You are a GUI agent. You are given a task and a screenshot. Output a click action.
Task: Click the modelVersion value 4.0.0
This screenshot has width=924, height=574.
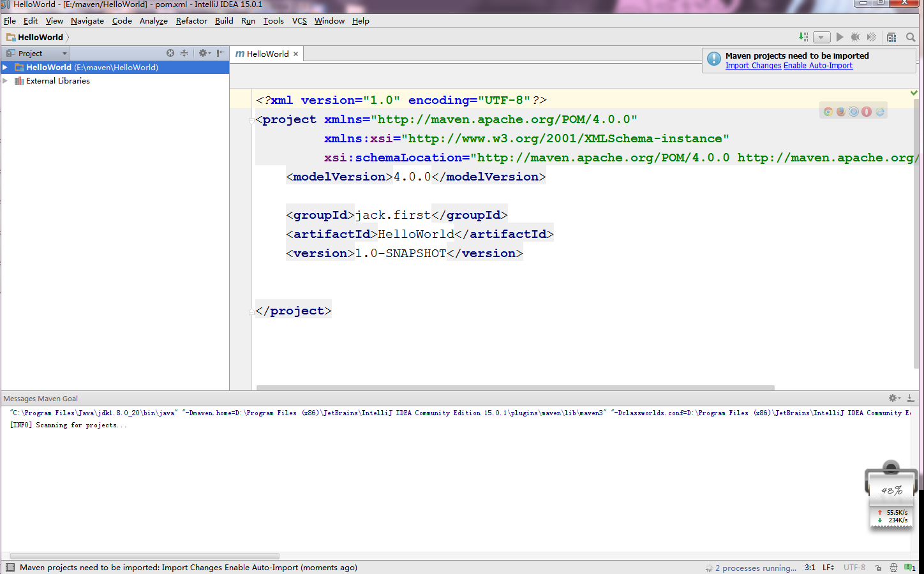coord(412,177)
